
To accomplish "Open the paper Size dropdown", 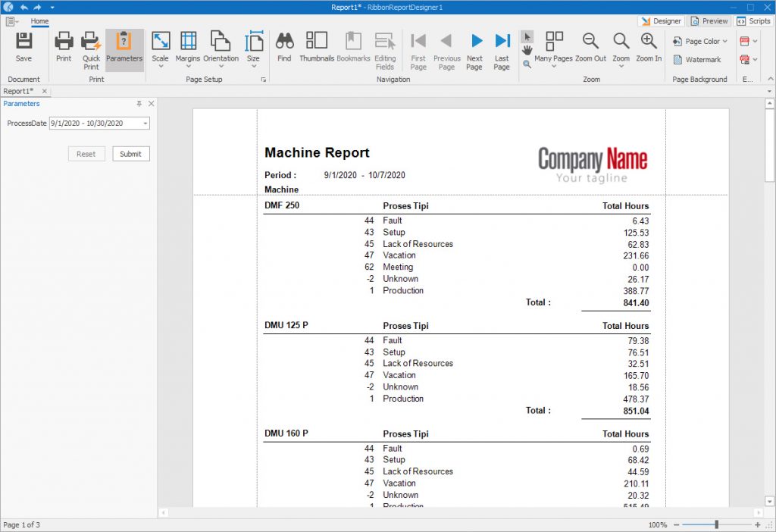I will (253, 66).
